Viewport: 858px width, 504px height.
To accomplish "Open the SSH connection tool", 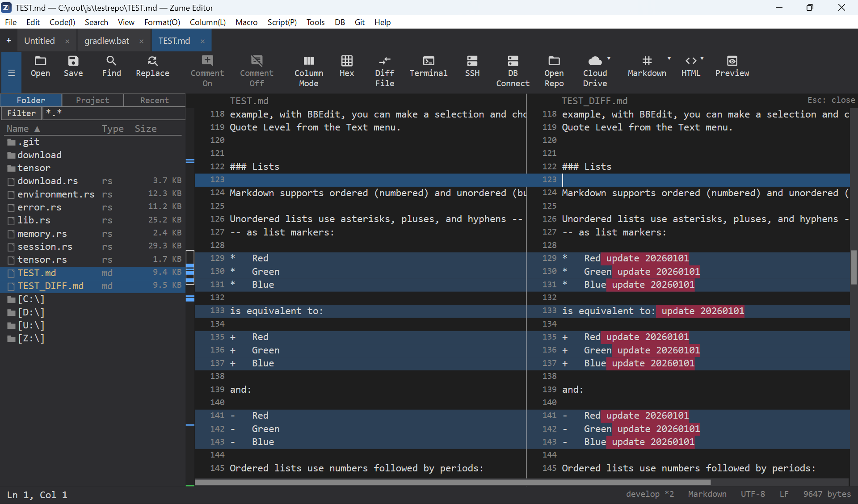I will pos(472,67).
